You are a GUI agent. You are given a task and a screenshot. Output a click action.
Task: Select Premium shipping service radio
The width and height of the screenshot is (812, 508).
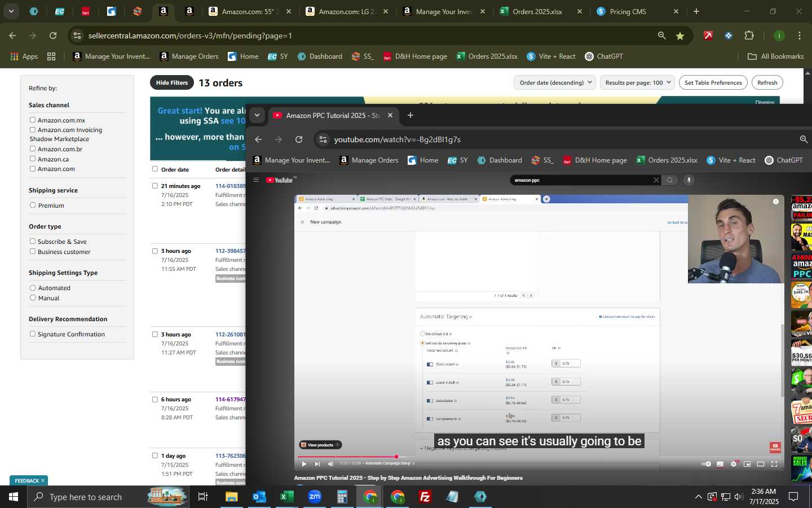(x=33, y=205)
